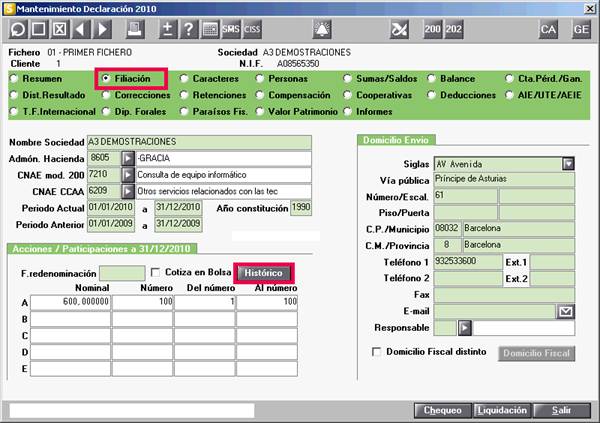The image size is (600, 423).
Task: Select the Dist.Resultado radio option
Action: click(x=15, y=95)
